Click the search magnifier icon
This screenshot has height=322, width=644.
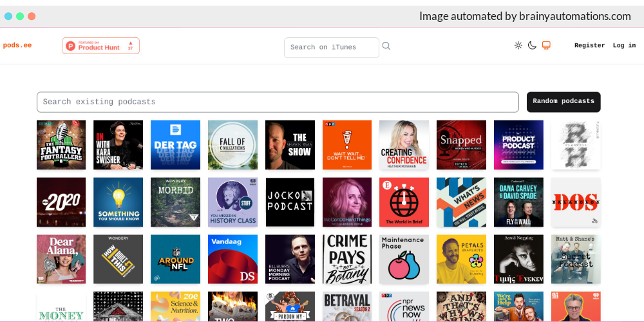tap(386, 46)
